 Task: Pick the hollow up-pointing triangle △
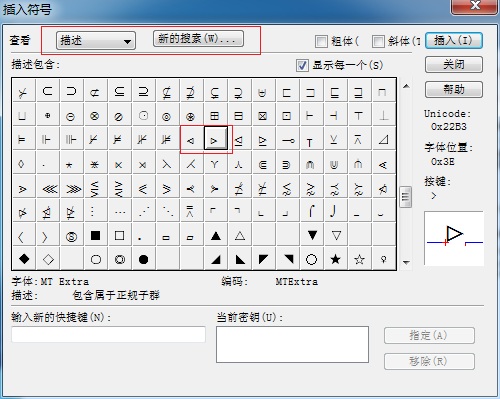240,235
